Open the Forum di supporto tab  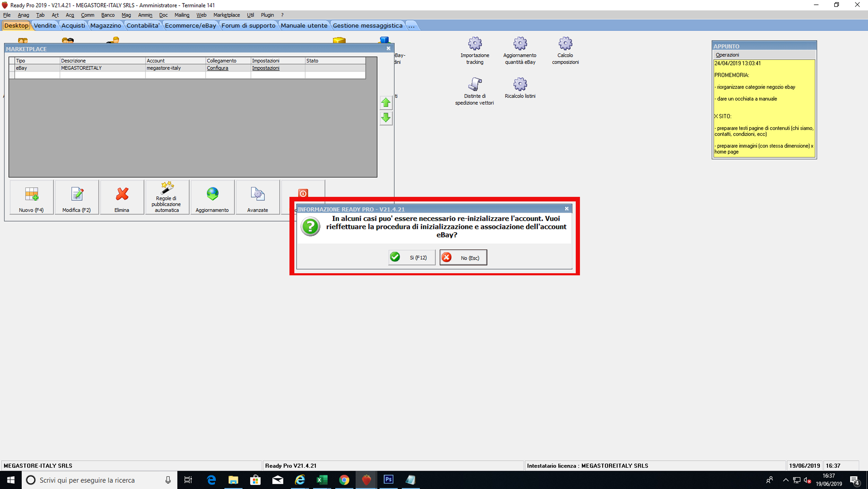point(248,26)
